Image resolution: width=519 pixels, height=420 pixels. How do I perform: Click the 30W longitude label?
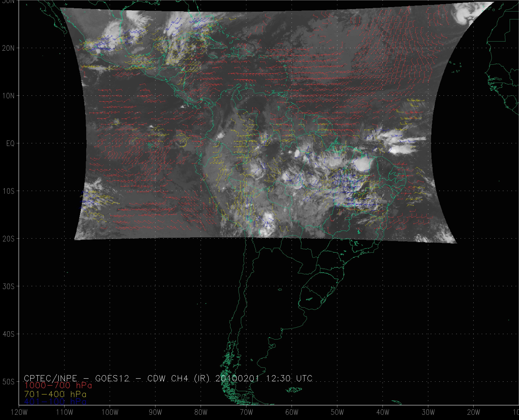(x=428, y=412)
